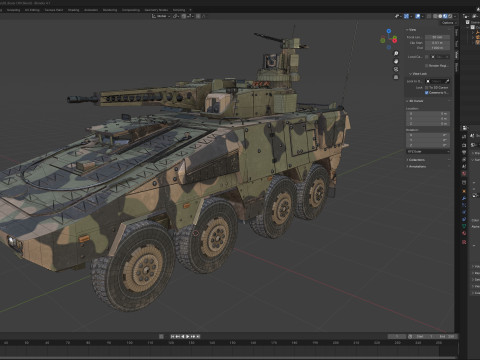The width and height of the screenshot is (480, 360).
Task: Open the Object Data properties tab
Action: tap(464, 226)
